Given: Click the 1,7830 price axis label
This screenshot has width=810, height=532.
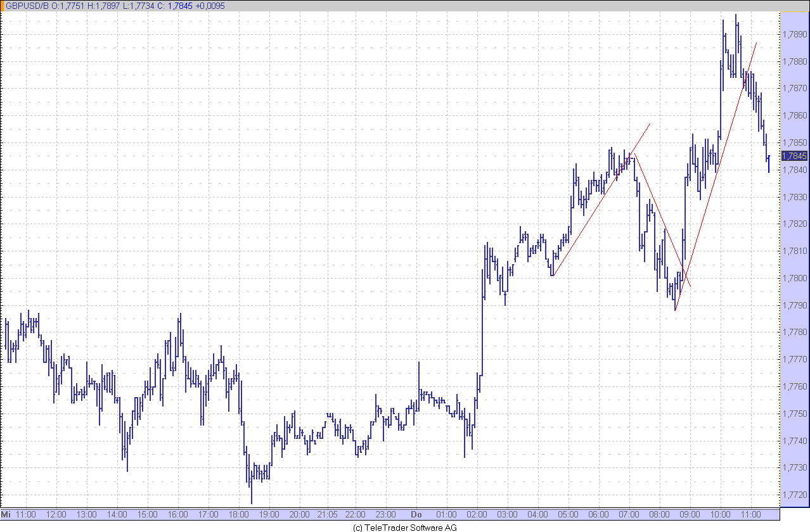Looking at the screenshot, I should (795, 197).
